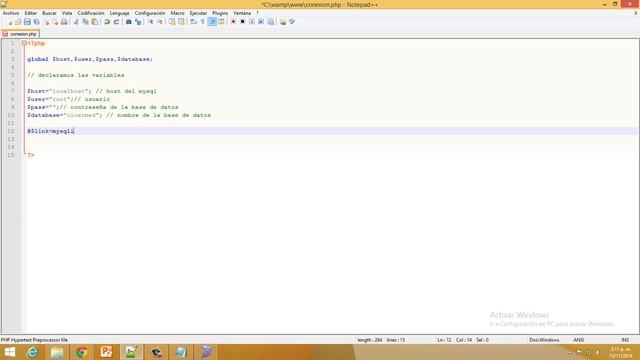Open the Windows Start button
This screenshot has height=360, width=640.
click(x=9, y=352)
